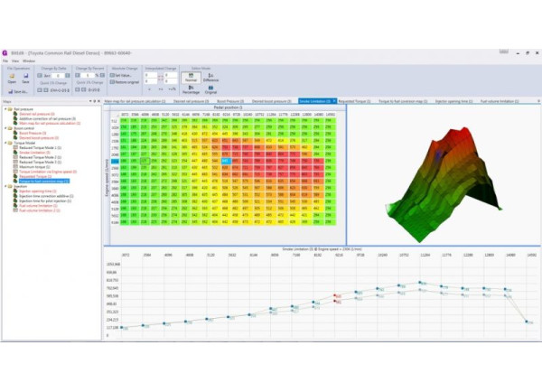Click the Open file icon

(13, 78)
